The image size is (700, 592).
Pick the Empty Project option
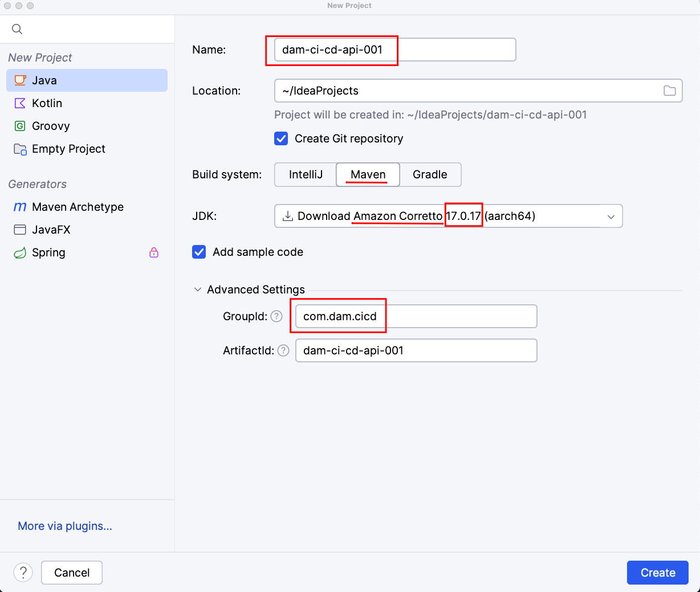68,149
